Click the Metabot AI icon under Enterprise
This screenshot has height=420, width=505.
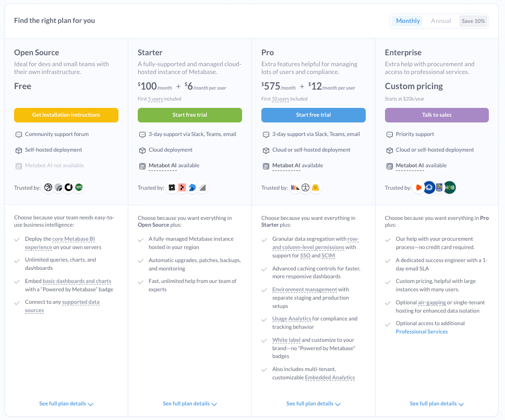389,166
